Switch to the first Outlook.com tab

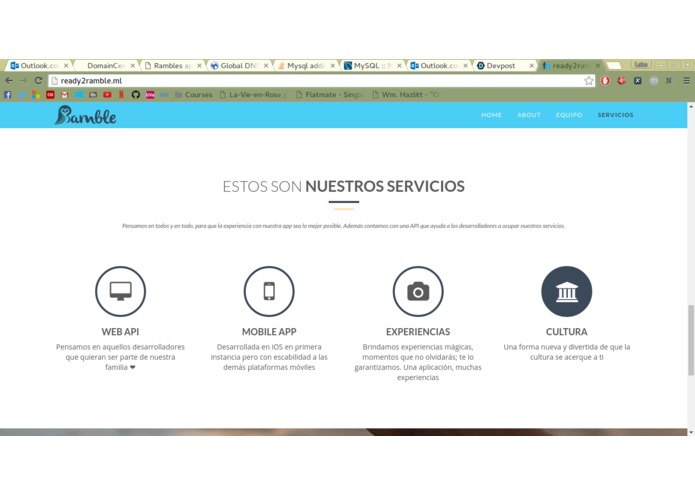pos(39,66)
